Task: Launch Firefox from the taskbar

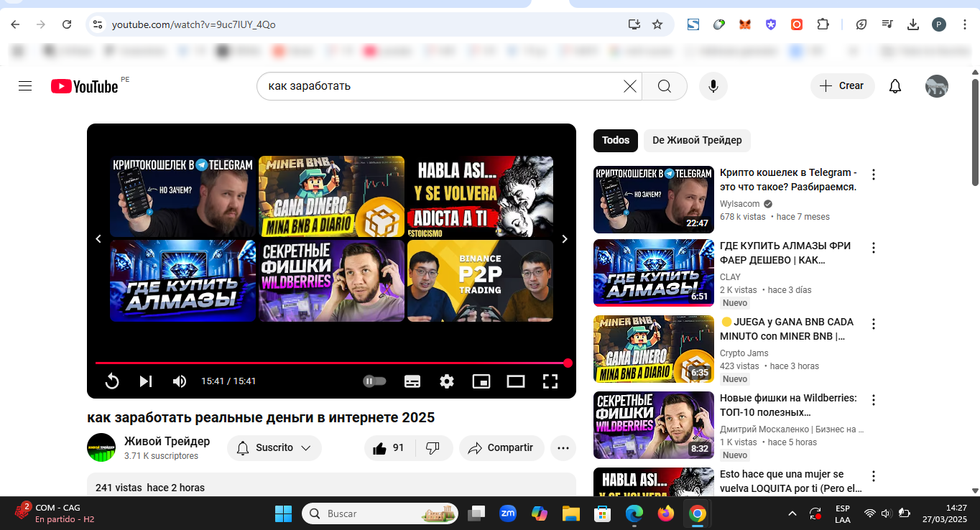Action: click(x=666, y=513)
